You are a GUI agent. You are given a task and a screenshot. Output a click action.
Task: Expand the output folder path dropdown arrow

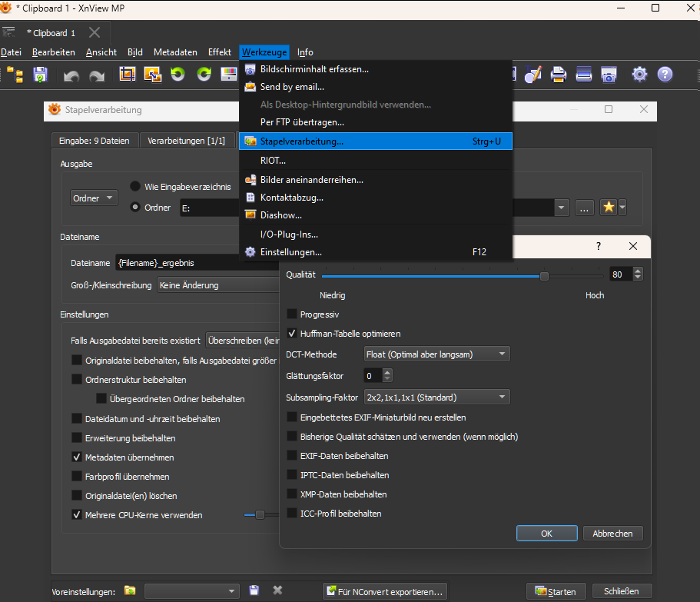[x=561, y=208]
